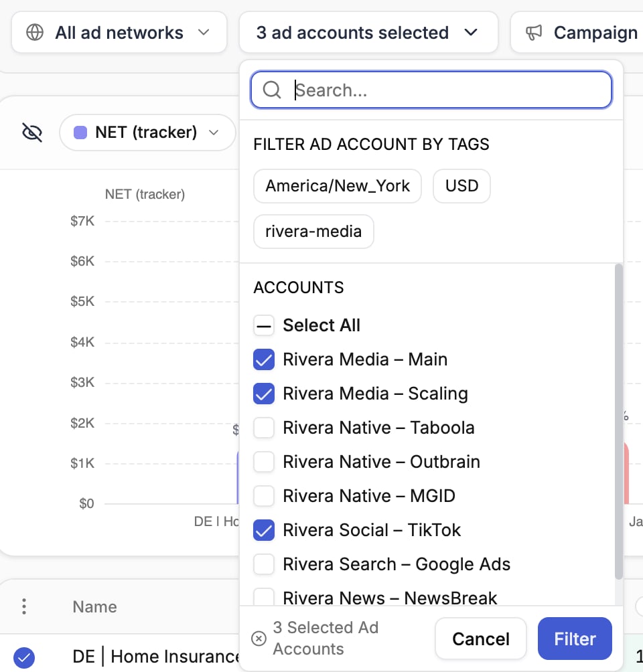
Task: Click the magnifier icon in search box
Action: 272,90
